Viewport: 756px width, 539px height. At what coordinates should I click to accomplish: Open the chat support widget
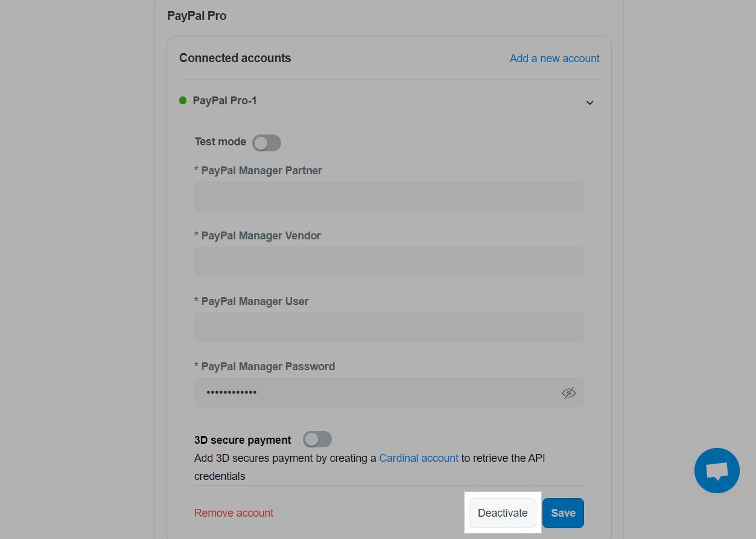coord(716,470)
